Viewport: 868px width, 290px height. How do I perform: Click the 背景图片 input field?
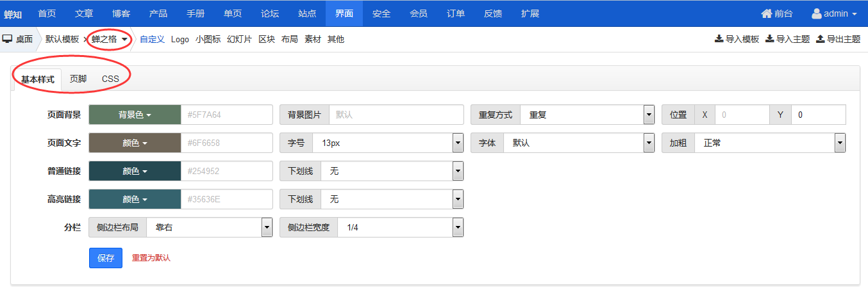tap(396, 115)
